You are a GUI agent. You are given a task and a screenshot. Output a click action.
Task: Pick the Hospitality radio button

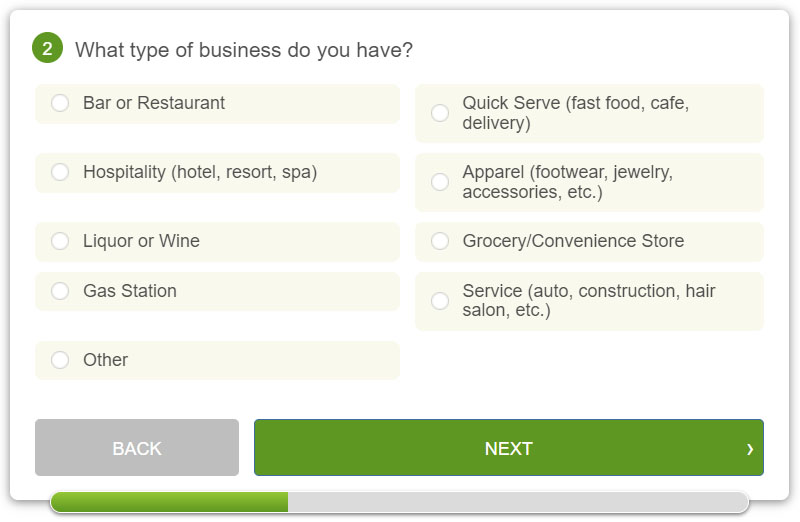(x=60, y=172)
